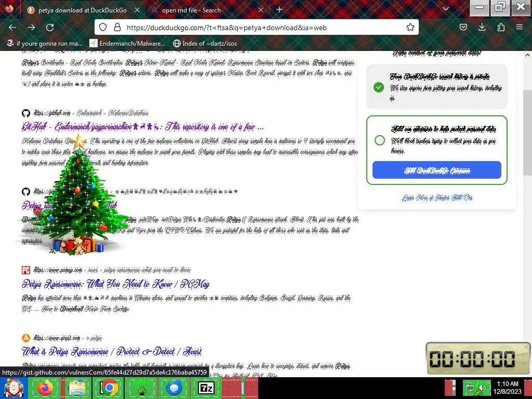Open the Santa Start button

coord(13,388)
